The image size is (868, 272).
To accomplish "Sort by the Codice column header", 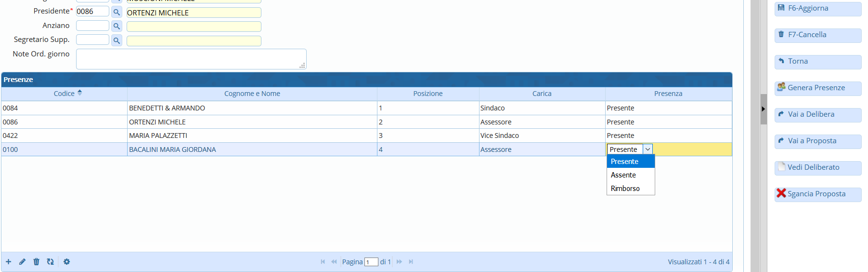I will pyautogui.click(x=65, y=94).
